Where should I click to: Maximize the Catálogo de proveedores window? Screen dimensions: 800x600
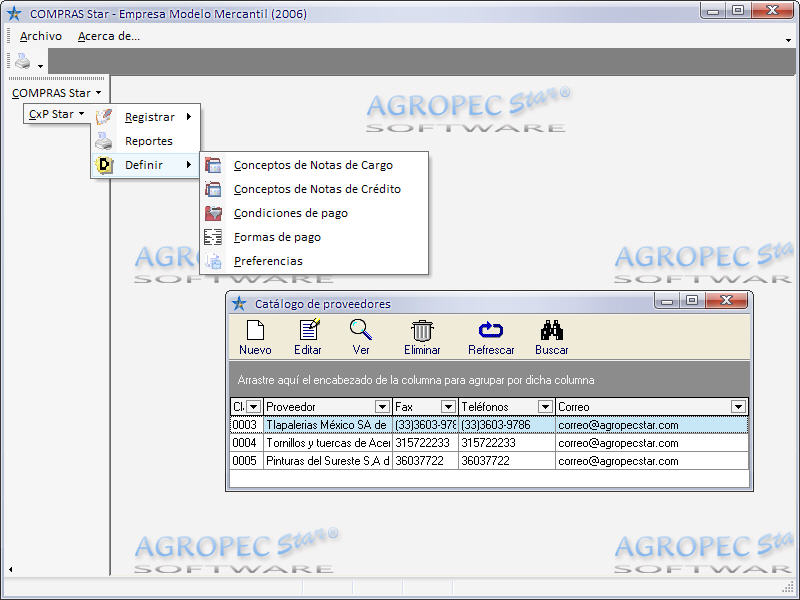click(x=692, y=301)
